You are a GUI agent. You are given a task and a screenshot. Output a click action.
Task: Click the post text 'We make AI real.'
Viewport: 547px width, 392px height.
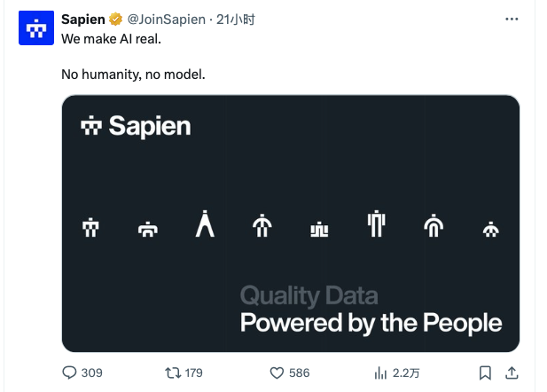click(112, 39)
